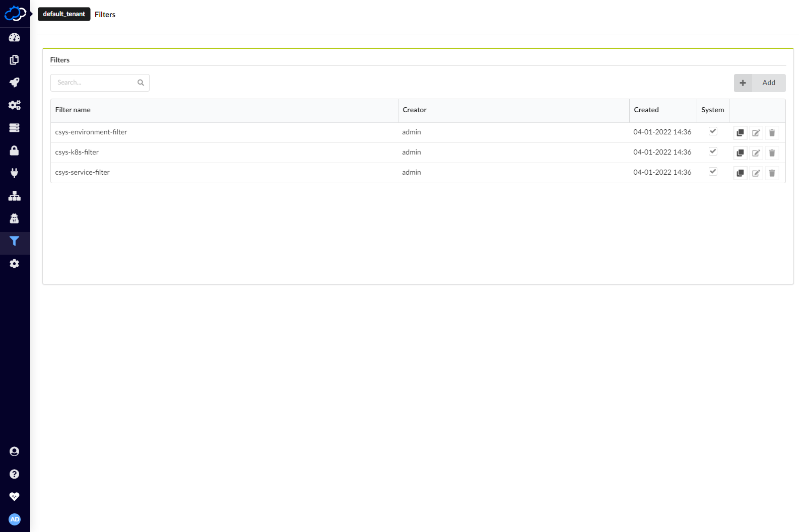Select the csys-environment-filter name cell
The image size is (806, 532).
[91, 132]
